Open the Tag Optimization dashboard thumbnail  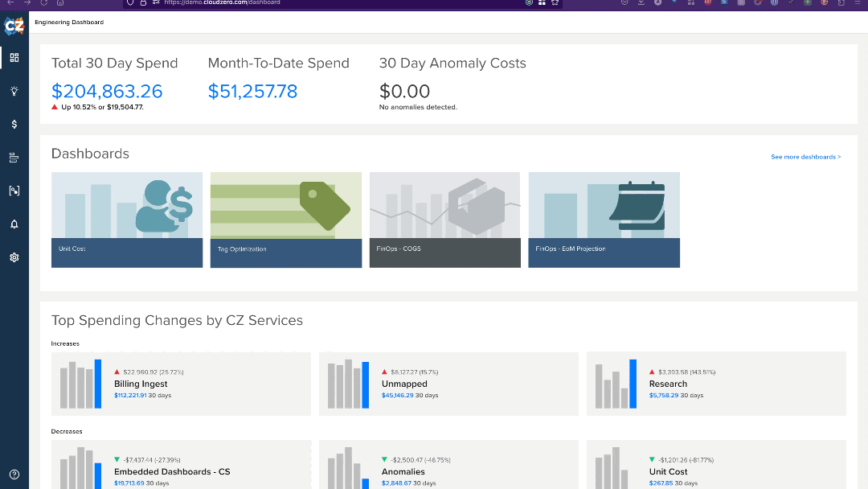286,220
